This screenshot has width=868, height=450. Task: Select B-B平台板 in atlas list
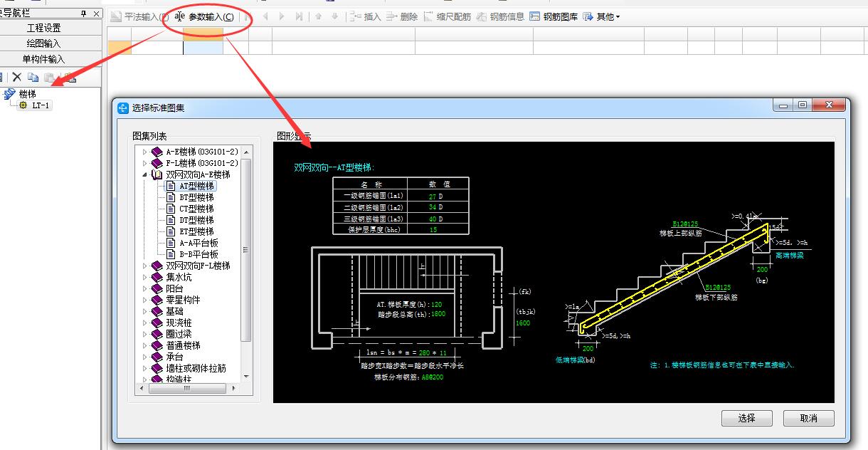pyautogui.click(x=199, y=254)
